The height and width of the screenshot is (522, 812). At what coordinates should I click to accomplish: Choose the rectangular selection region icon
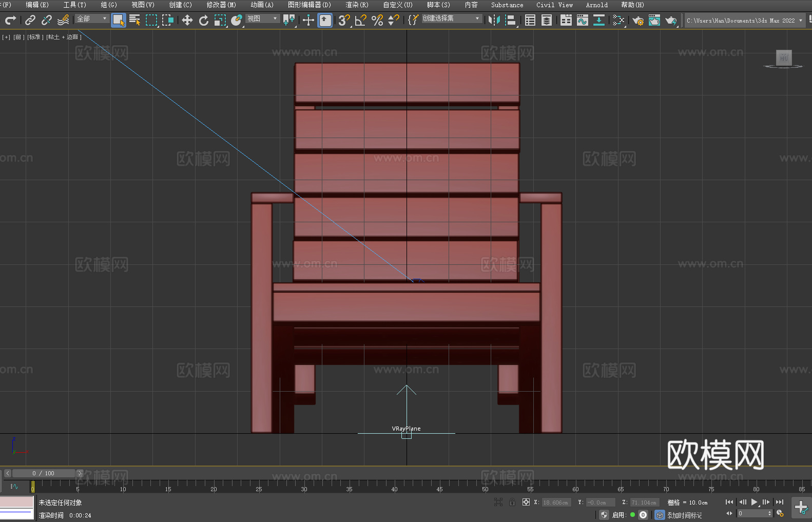pyautogui.click(x=151, y=20)
